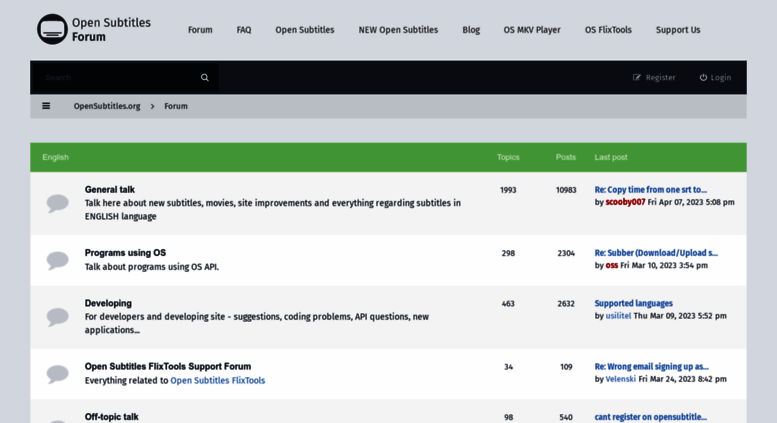The image size is (777, 423).
Task: Click the Topics column header
Action: coord(508,157)
